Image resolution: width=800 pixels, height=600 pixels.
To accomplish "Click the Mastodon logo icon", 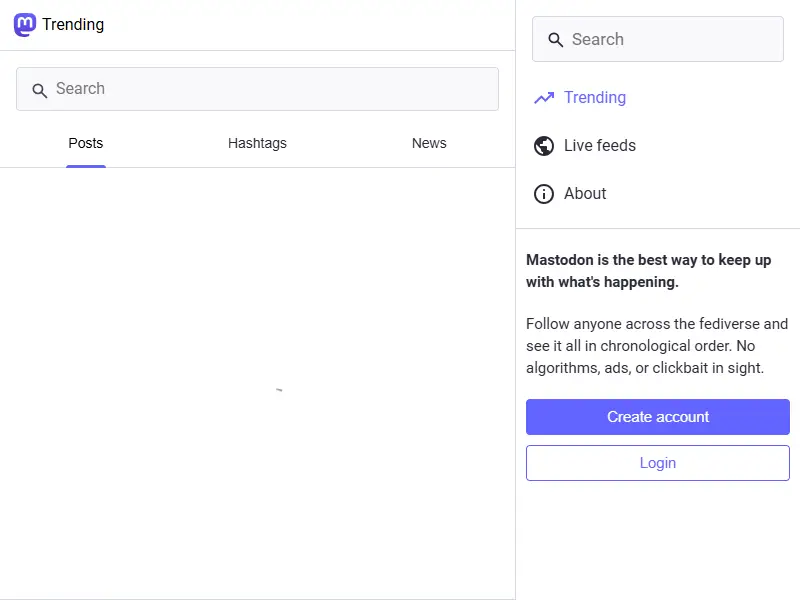I will click(24, 24).
